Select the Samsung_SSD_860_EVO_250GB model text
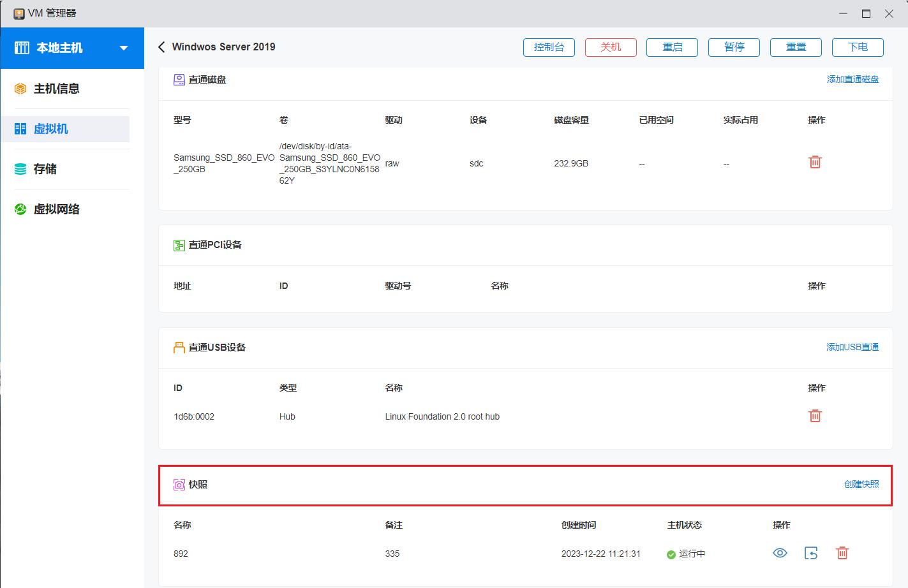 click(x=224, y=163)
